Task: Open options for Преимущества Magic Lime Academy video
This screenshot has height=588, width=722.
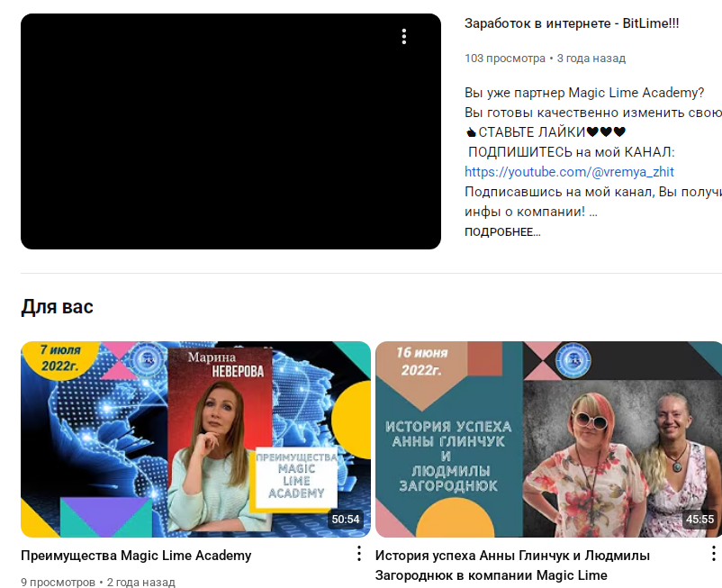Action: click(x=359, y=554)
